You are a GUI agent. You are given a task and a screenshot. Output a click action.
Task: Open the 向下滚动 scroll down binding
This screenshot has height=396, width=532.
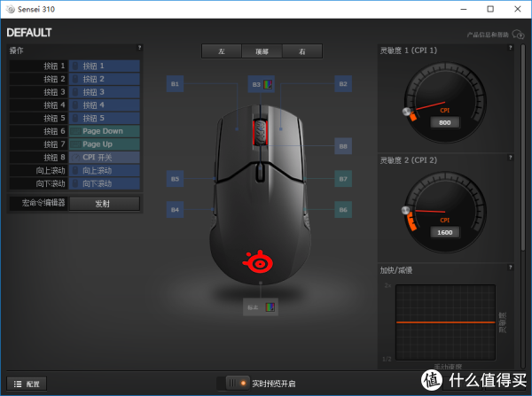105,183
